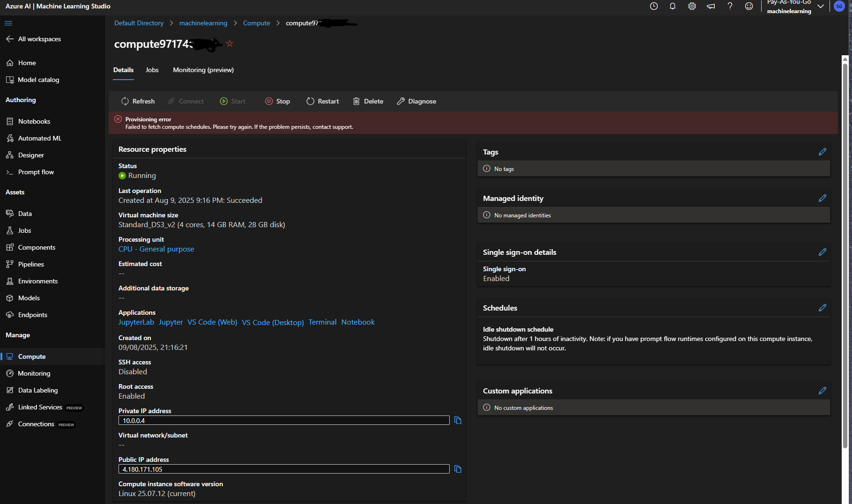Viewport: 852px width, 504px height.
Task: Click machinelearning breadcrumb link
Action: [x=203, y=23]
